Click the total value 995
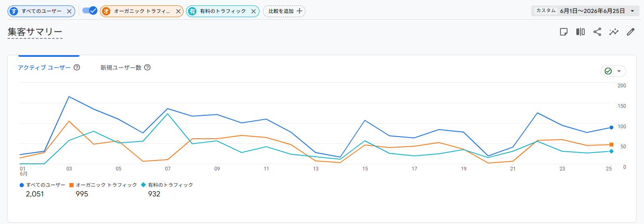This screenshot has width=644, height=224. (82, 194)
